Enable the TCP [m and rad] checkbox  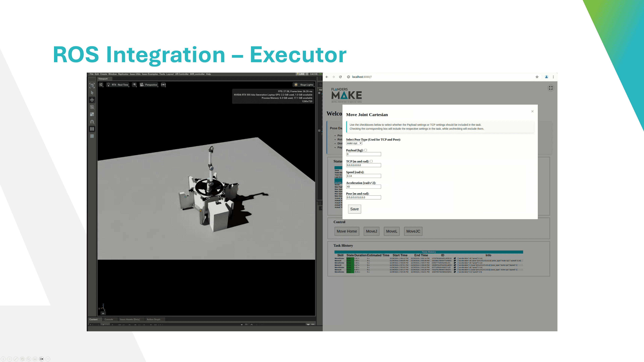pos(371,161)
